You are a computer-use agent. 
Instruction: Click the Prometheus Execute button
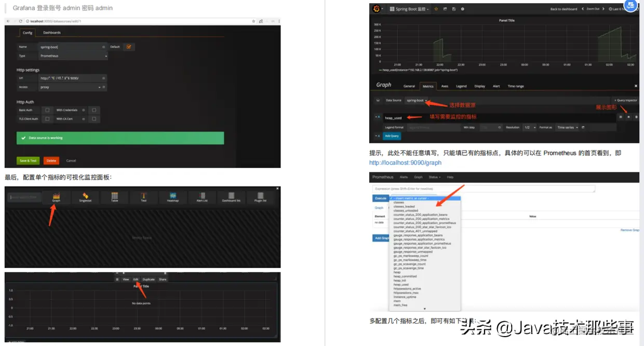click(x=381, y=198)
